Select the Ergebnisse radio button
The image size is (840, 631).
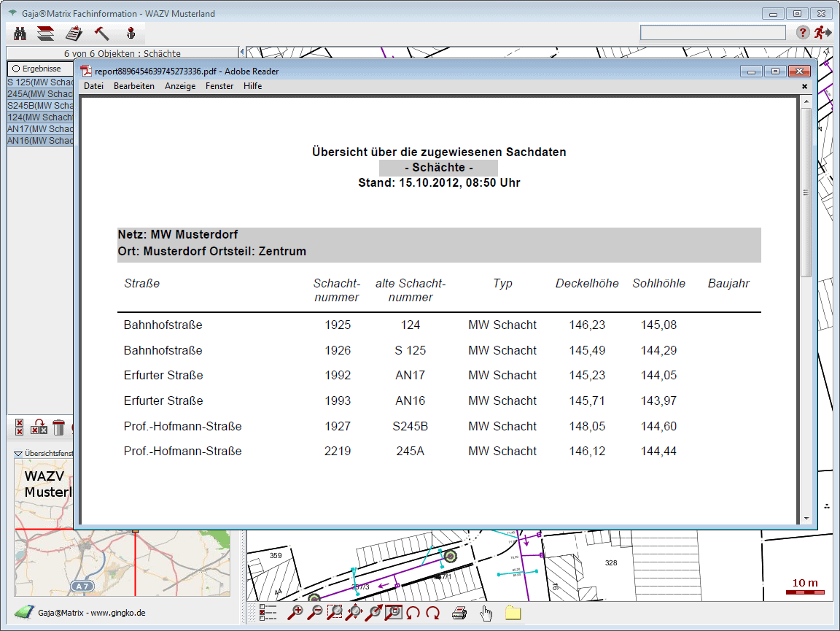coord(16,69)
